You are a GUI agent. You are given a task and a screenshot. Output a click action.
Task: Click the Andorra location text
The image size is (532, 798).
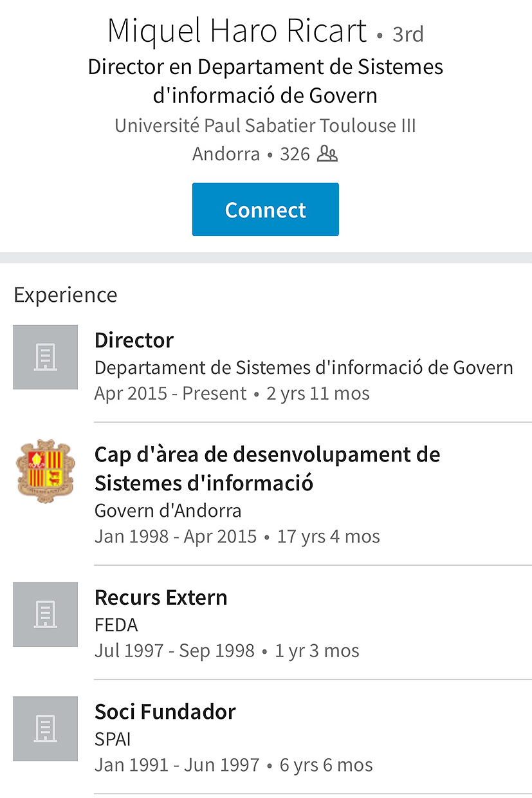(226, 154)
